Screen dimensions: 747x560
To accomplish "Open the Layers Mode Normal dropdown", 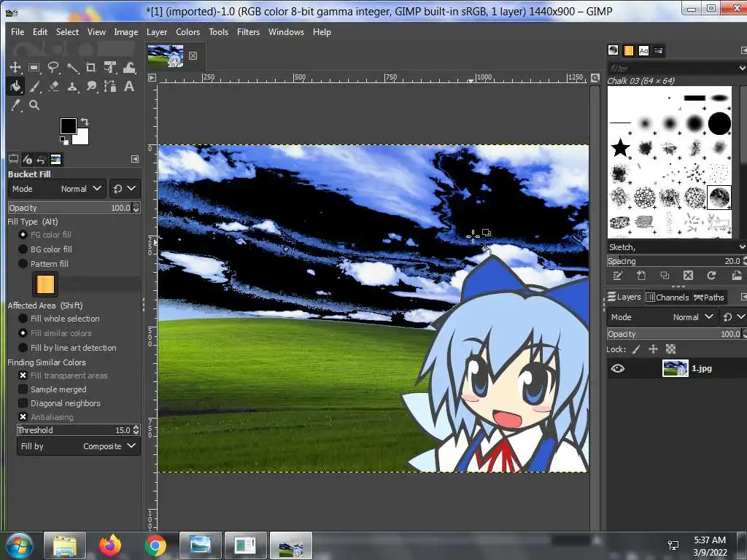I will pyautogui.click(x=662, y=317).
